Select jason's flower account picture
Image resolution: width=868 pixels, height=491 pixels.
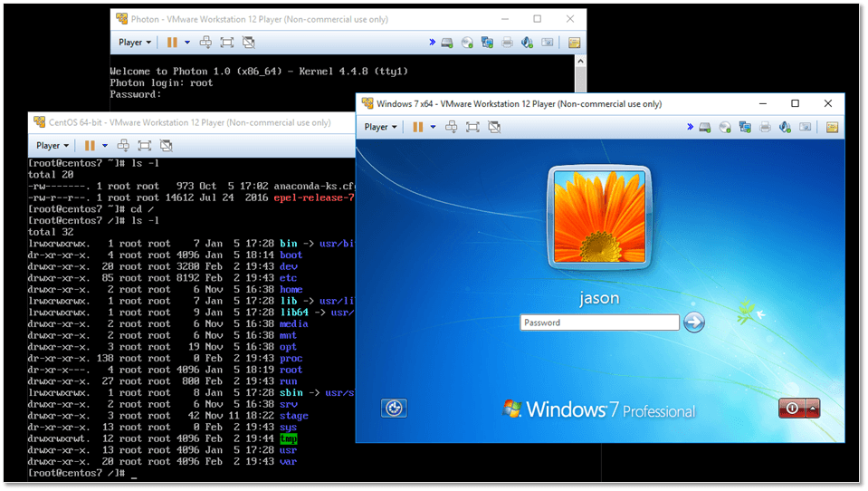click(599, 217)
